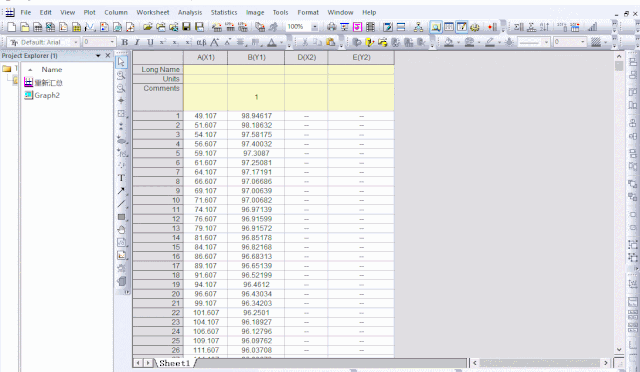Select the E(Y2) column header

coord(361,58)
